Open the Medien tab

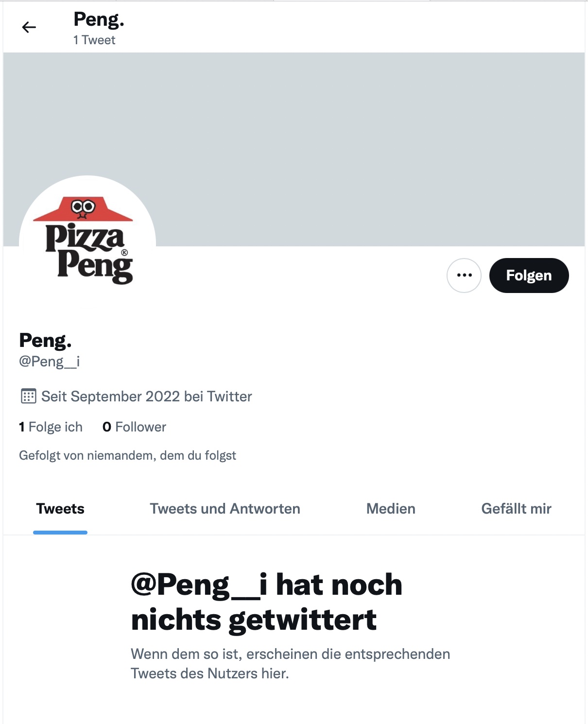391,509
